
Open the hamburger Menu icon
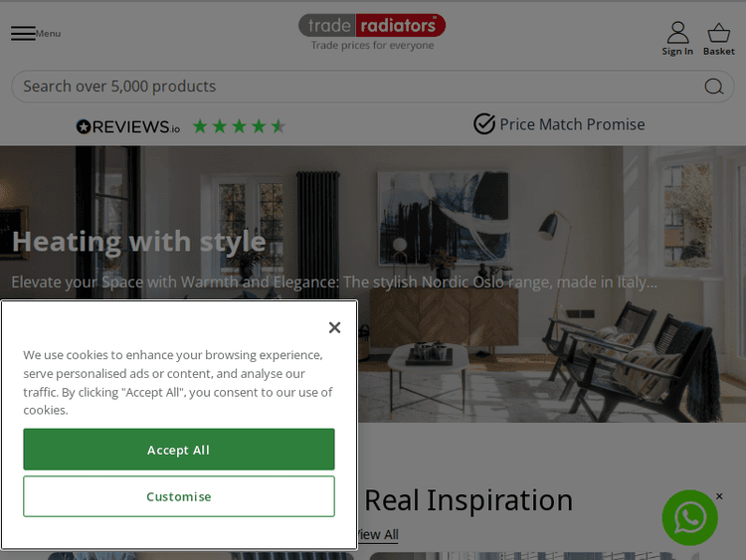coord(23,33)
